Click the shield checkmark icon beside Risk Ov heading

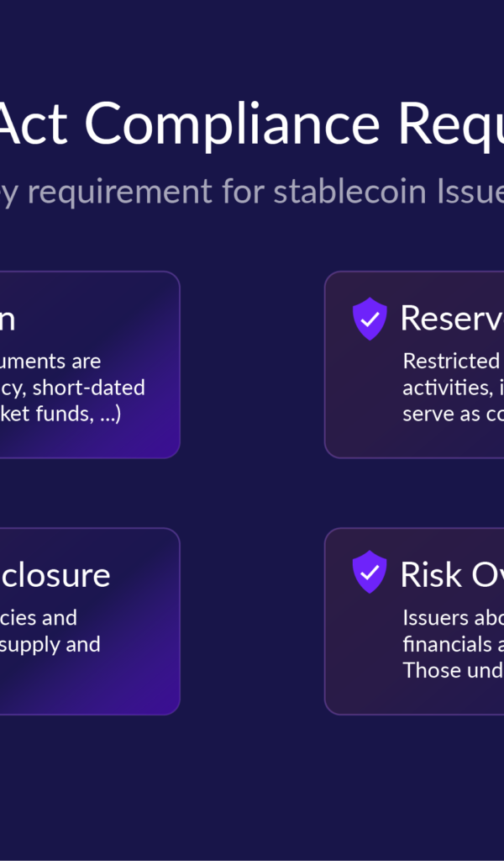370,572
